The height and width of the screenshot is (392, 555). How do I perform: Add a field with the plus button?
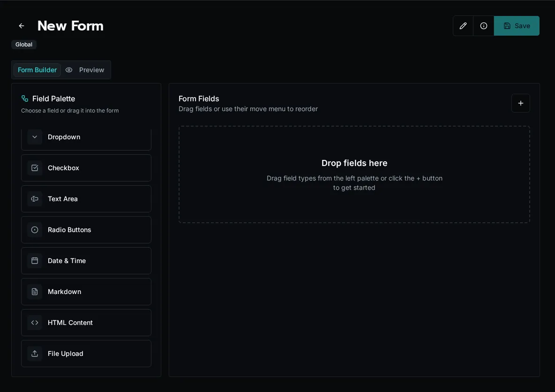click(520, 103)
